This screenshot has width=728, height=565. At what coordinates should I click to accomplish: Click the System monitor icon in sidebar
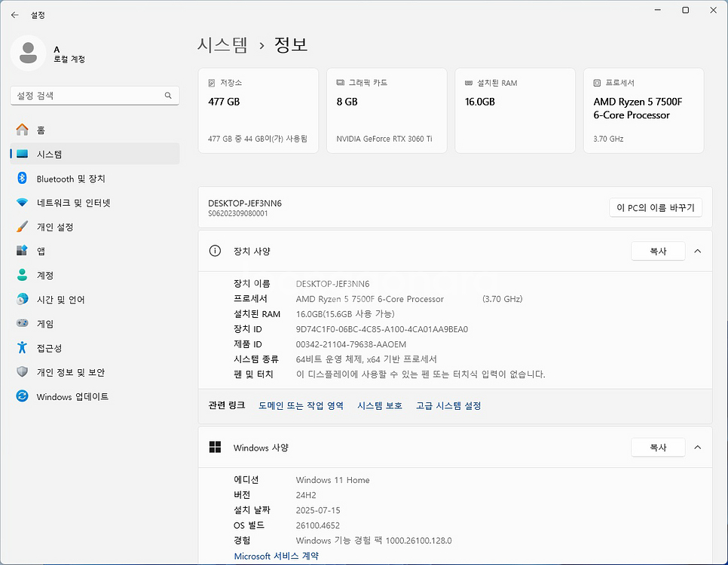[x=22, y=154]
